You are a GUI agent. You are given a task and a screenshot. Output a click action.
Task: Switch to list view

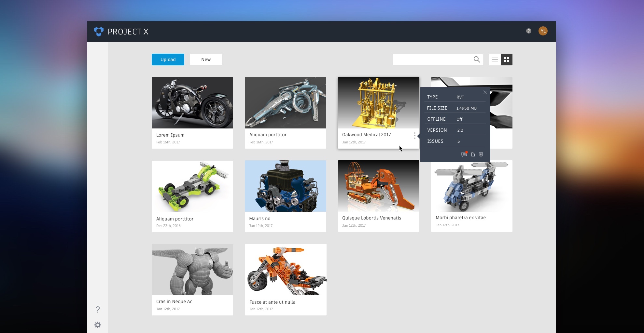click(x=495, y=60)
